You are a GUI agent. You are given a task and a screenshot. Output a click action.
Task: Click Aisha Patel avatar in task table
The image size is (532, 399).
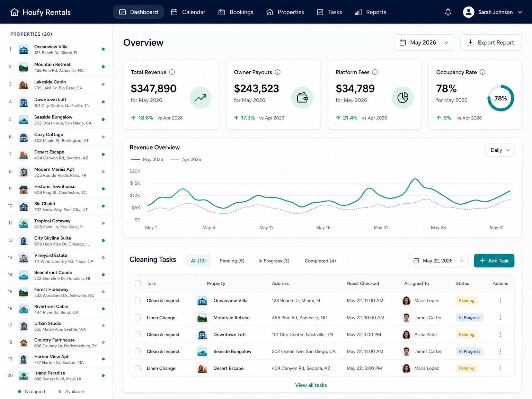(x=406, y=335)
